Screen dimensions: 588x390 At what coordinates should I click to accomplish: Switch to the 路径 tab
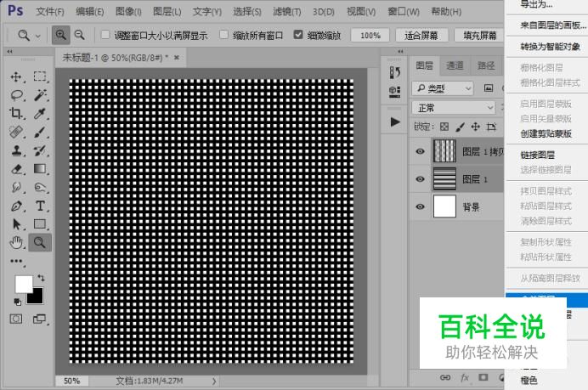coord(486,65)
